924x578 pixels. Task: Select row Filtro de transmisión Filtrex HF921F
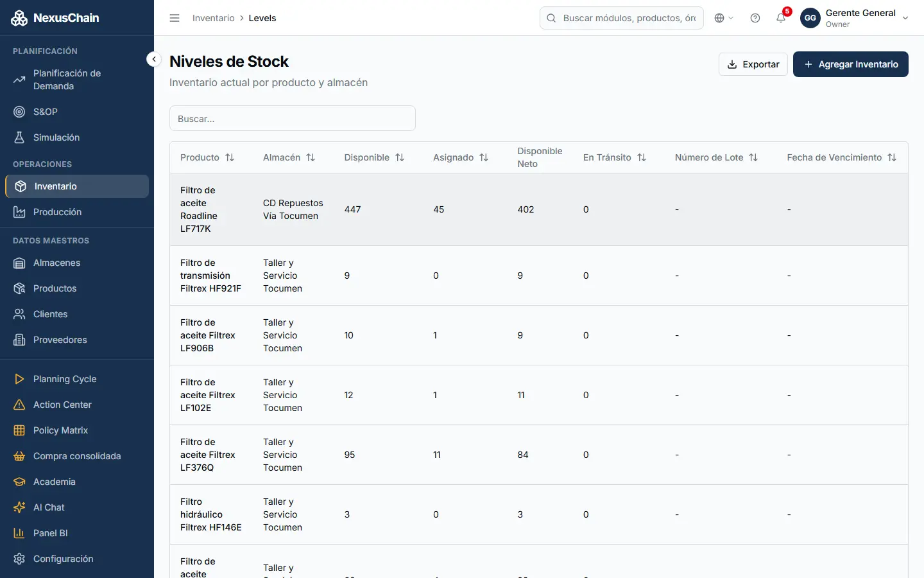539,276
